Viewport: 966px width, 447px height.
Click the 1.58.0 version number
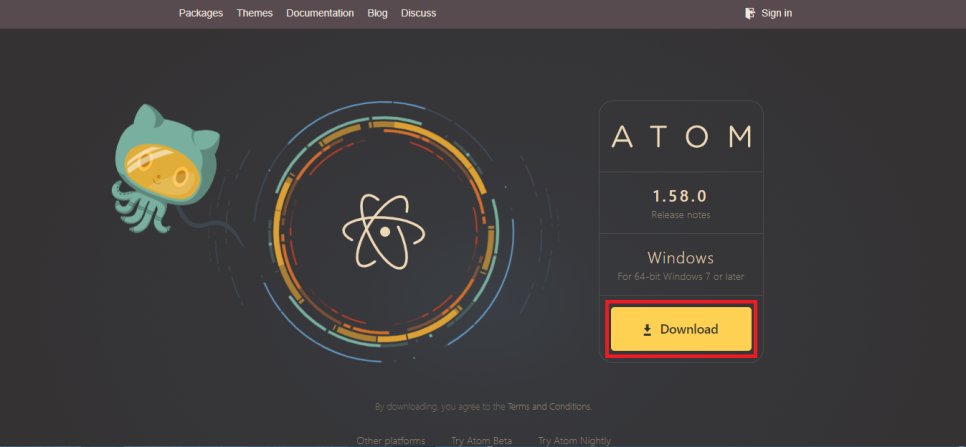pos(681,196)
